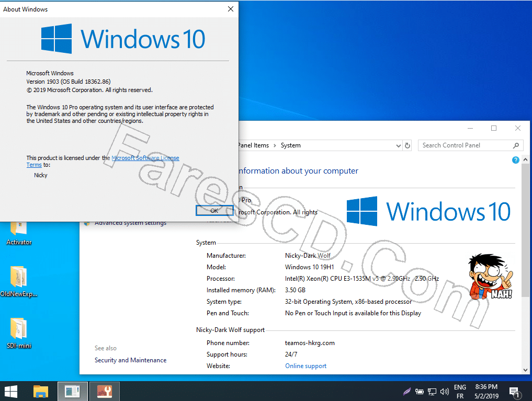The width and height of the screenshot is (532, 401).
Task: Select System in the breadcrumb path
Action: tap(291, 145)
